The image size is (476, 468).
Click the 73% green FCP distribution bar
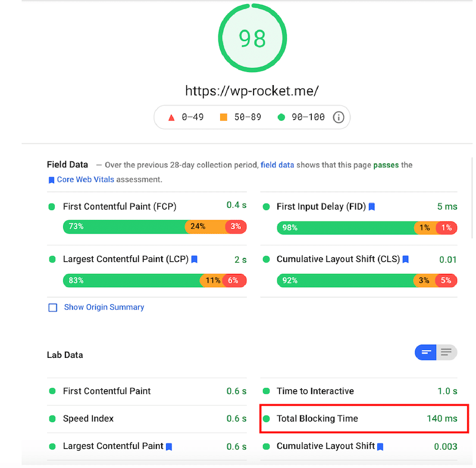[124, 227]
